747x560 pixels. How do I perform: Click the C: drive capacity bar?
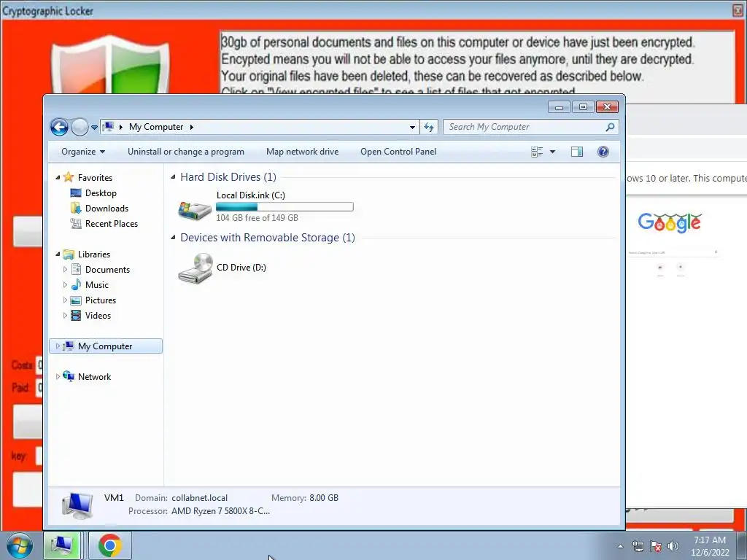(285, 206)
